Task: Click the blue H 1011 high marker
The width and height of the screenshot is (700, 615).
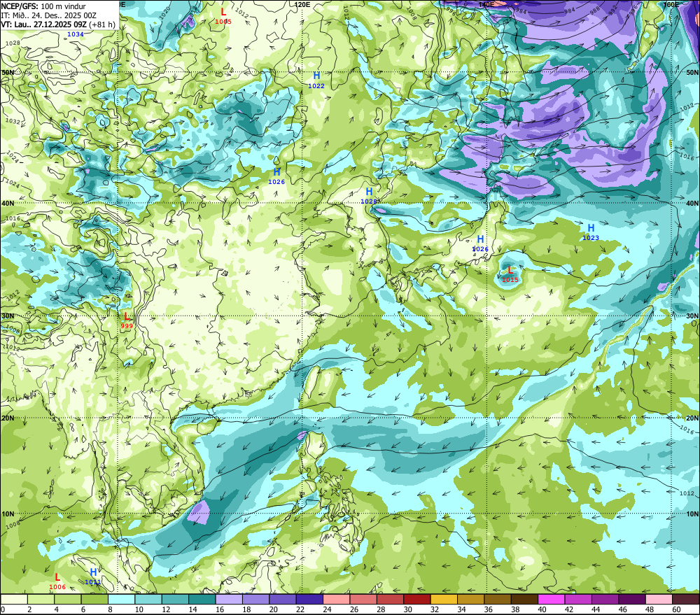Action: coord(93,577)
